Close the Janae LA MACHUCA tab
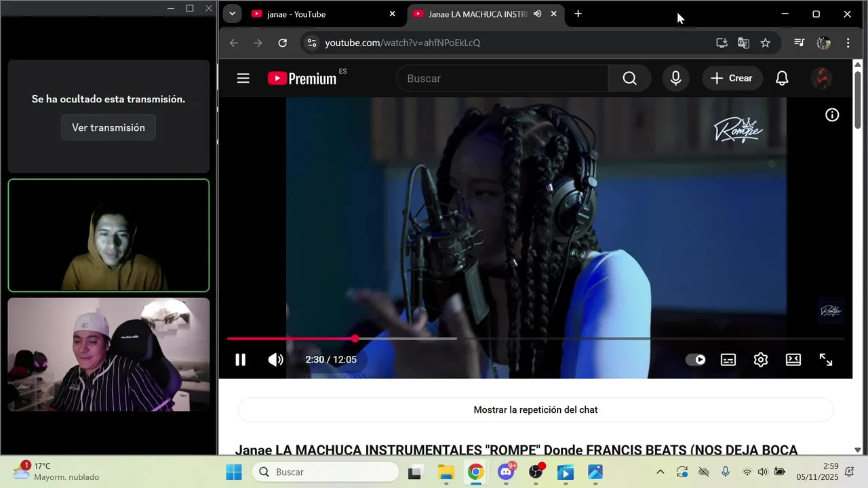Screen dimensions: 868x488 point(553,14)
